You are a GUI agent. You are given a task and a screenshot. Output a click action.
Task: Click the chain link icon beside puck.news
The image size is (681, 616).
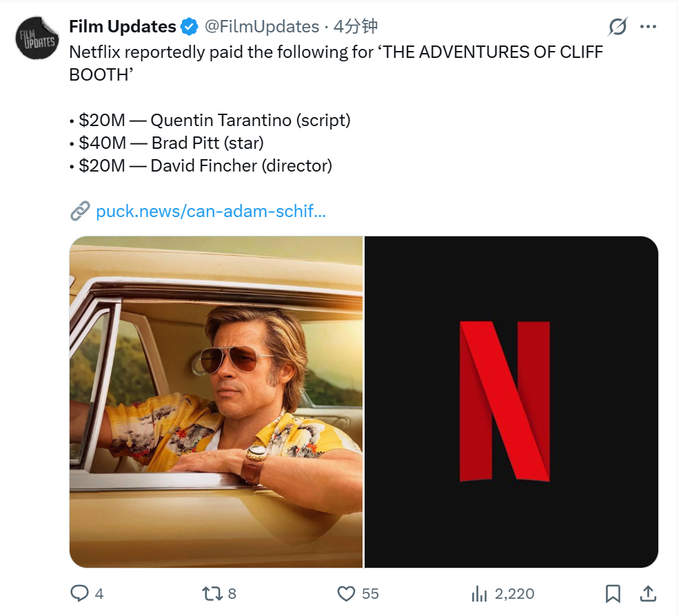pos(80,211)
